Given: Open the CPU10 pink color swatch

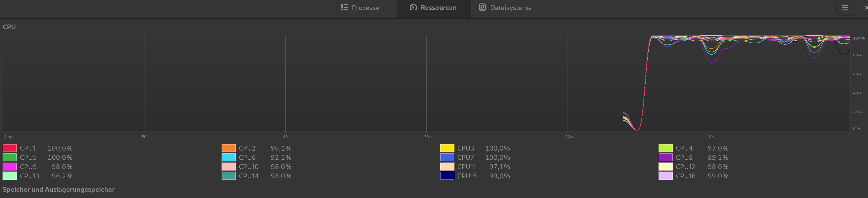Looking at the screenshot, I should [228, 167].
